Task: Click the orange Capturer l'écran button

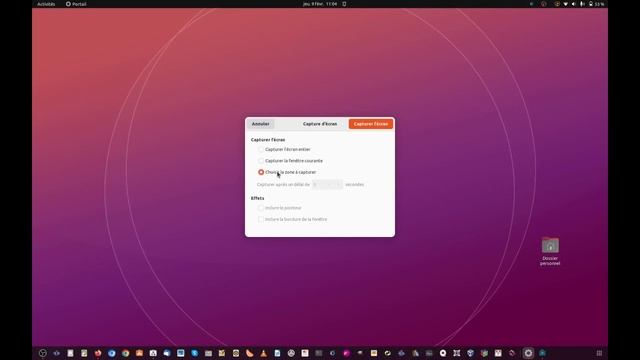Action: point(371,124)
